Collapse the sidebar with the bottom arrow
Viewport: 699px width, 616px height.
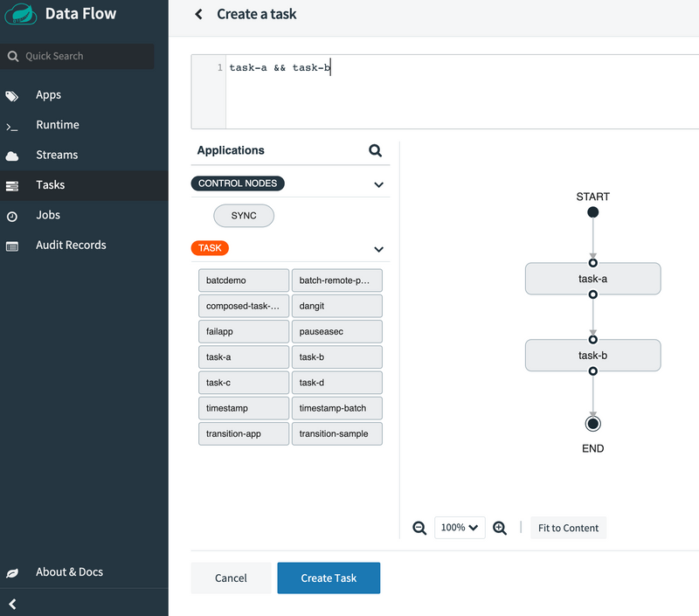pyautogui.click(x=12, y=604)
